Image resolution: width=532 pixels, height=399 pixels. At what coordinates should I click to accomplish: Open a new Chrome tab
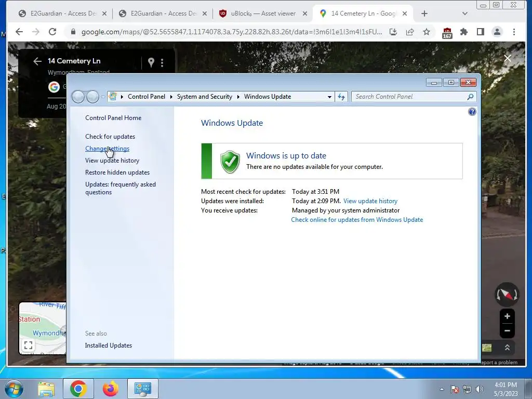424,14
